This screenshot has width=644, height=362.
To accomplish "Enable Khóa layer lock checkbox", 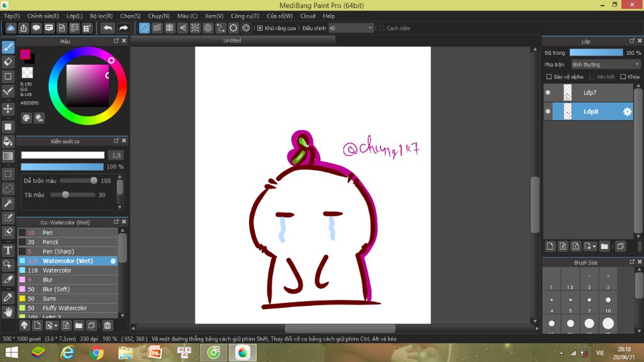I will (x=623, y=77).
